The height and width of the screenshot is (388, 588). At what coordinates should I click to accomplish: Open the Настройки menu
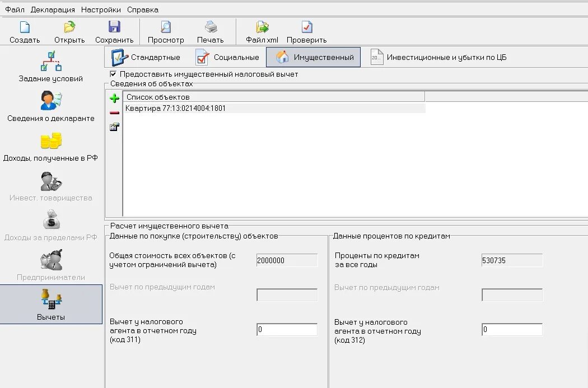(x=101, y=10)
